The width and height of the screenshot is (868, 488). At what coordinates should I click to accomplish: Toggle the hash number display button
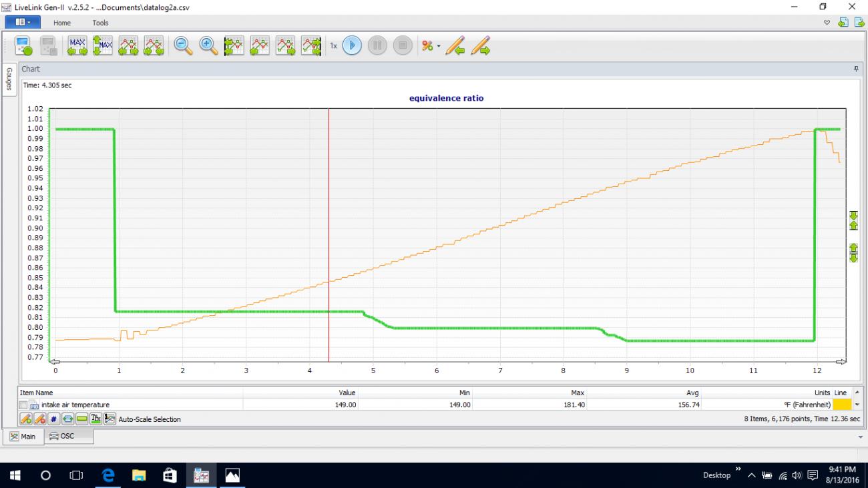[54, 419]
